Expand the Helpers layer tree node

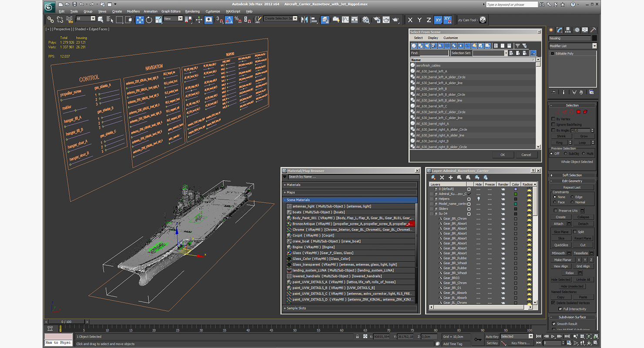coord(431,199)
